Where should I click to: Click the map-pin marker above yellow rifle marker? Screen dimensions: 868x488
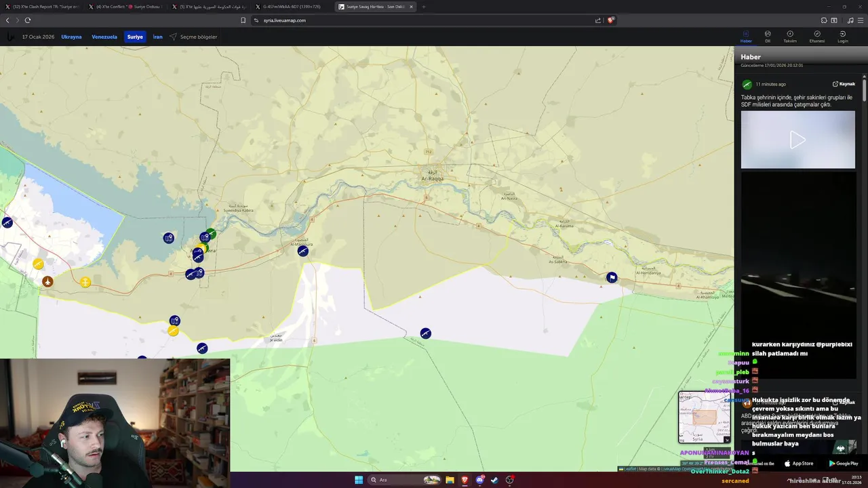click(x=175, y=321)
